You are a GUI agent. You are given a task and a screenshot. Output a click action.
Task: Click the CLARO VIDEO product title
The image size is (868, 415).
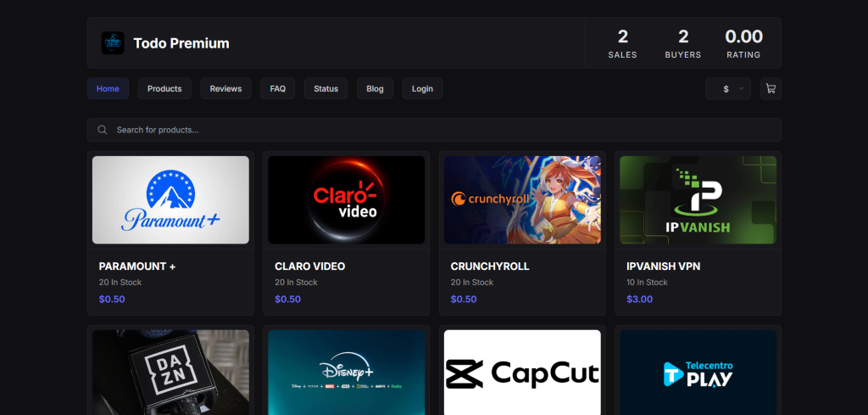(x=310, y=266)
